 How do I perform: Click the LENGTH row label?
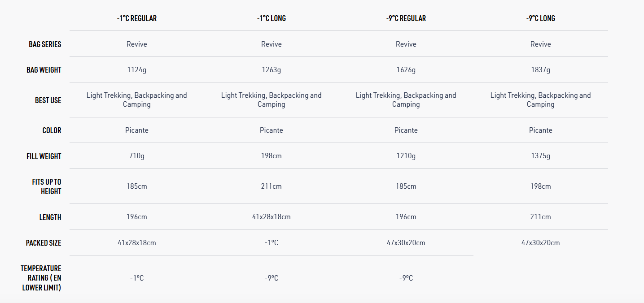50,217
